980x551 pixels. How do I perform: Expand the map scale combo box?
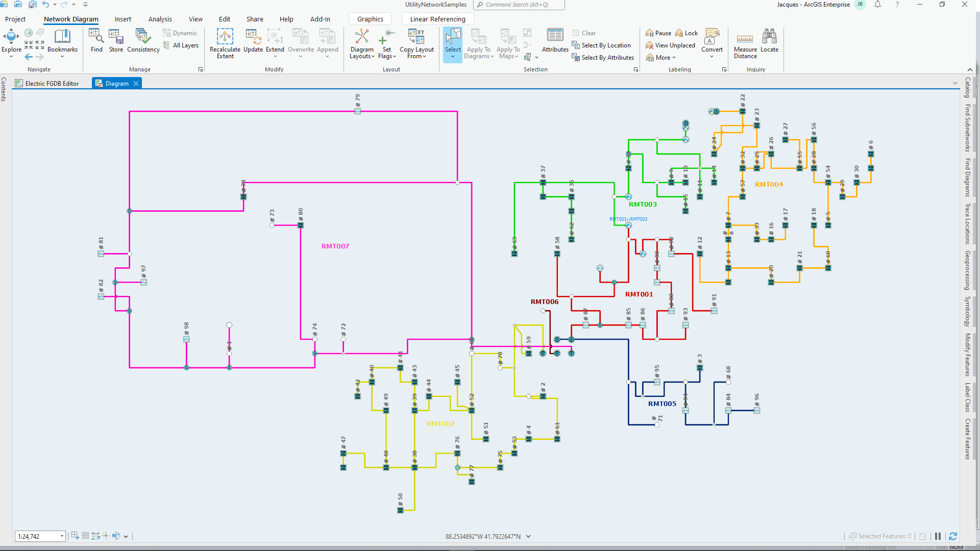click(x=61, y=536)
